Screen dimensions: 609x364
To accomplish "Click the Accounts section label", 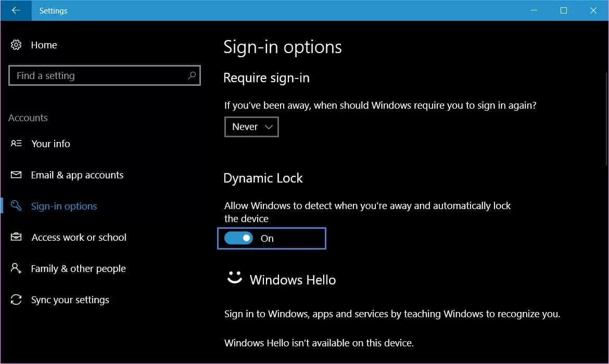I will (28, 118).
